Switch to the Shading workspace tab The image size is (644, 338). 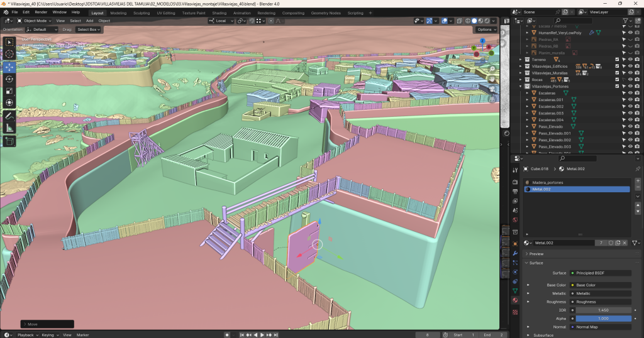(219, 13)
